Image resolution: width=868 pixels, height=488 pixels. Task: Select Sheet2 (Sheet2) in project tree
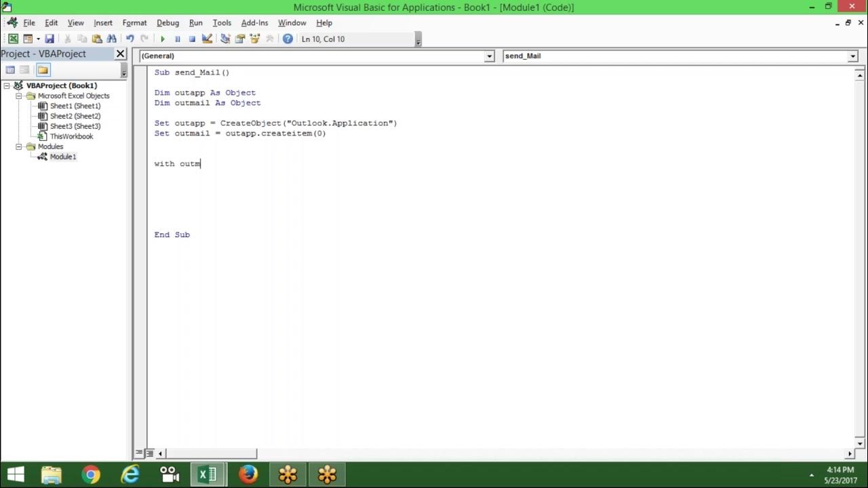pyautogui.click(x=75, y=116)
